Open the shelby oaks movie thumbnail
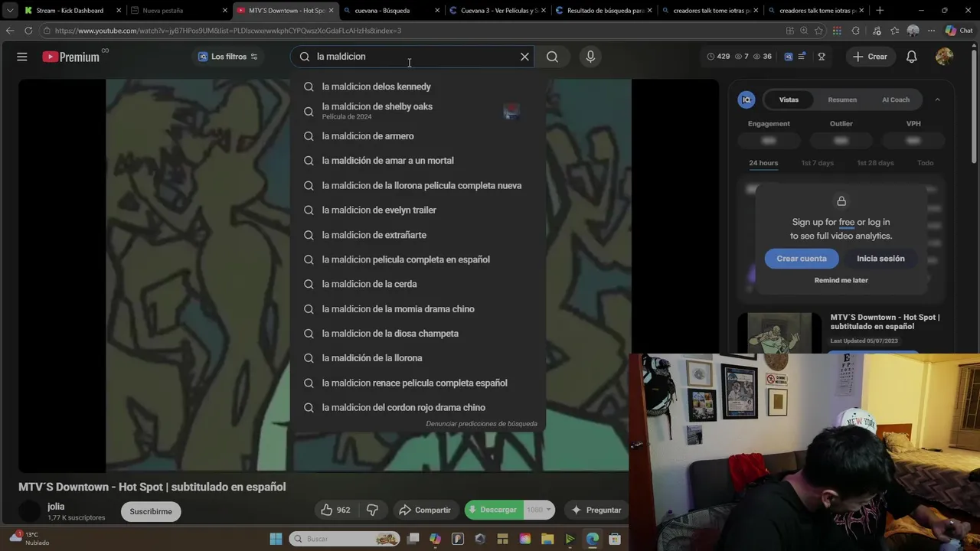 (x=511, y=112)
